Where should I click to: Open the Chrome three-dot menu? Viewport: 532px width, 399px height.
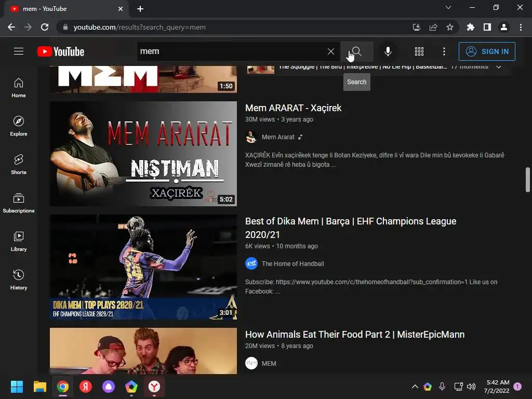tap(521, 27)
